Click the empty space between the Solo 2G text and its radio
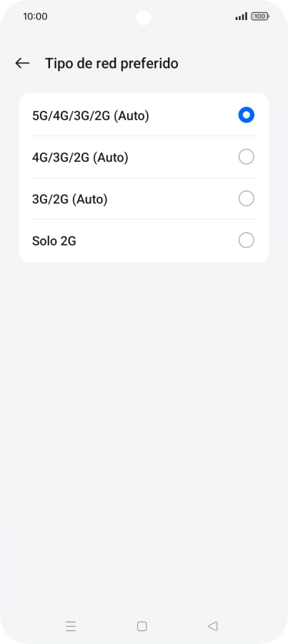 click(x=157, y=240)
